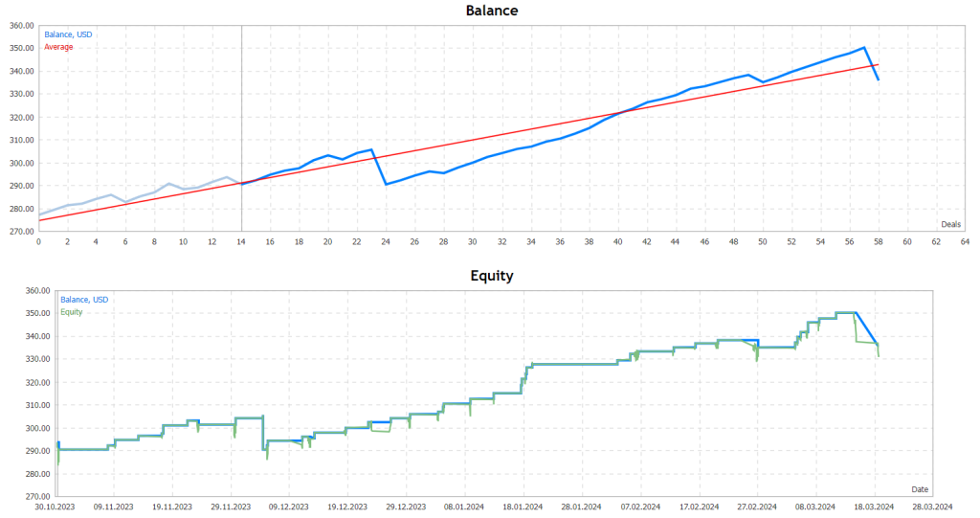Viewport: 980px width, 518px height.
Task: Click the 360.00 label on Balance chart
Action: click(x=21, y=26)
